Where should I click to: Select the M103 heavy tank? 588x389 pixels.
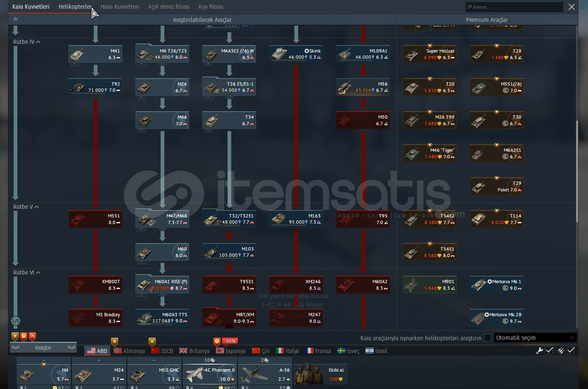[229, 252]
